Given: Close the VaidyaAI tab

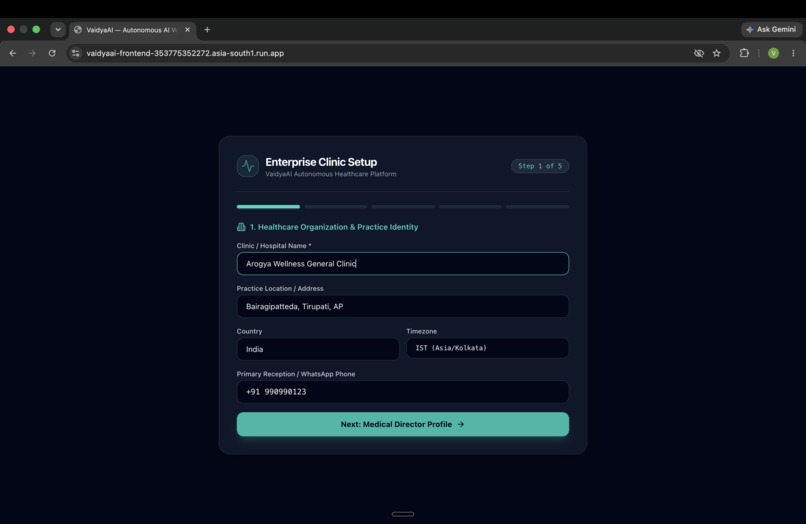Looking at the screenshot, I should tap(187, 30).
